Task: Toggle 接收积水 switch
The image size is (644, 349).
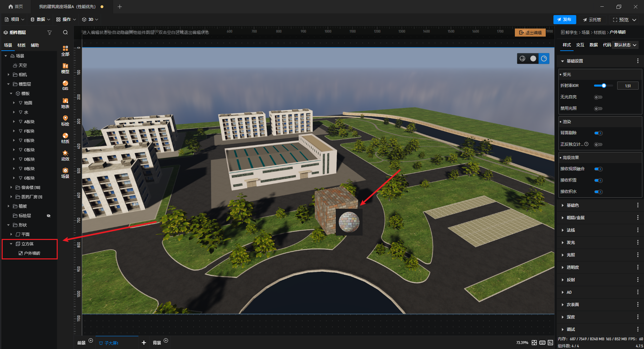Action: [x=598, y=192]
